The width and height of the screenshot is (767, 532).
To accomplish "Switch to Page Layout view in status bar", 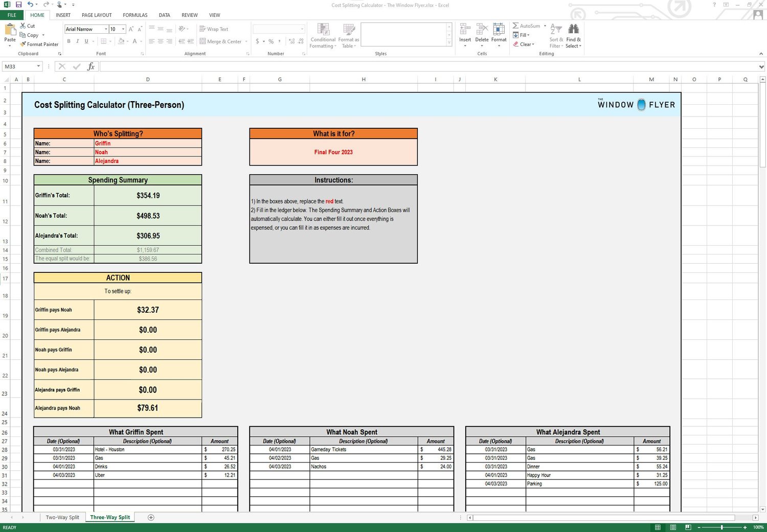I will tap(673, 527).
